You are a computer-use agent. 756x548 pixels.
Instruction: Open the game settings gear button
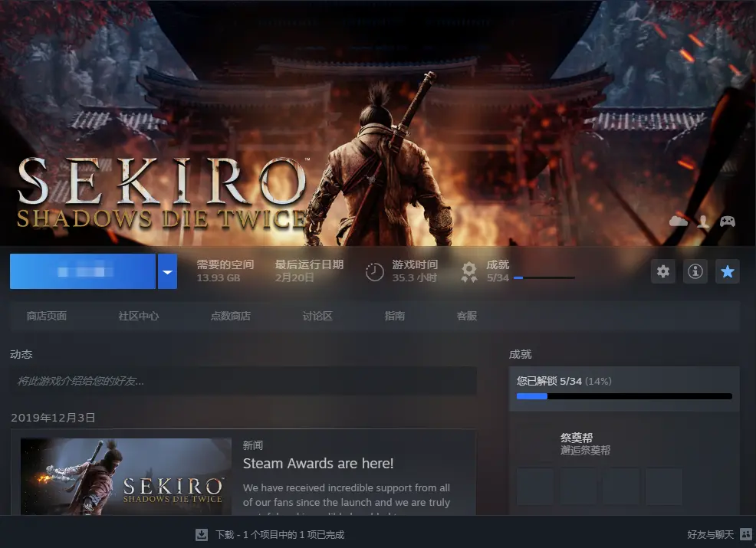tap(663, 271)
